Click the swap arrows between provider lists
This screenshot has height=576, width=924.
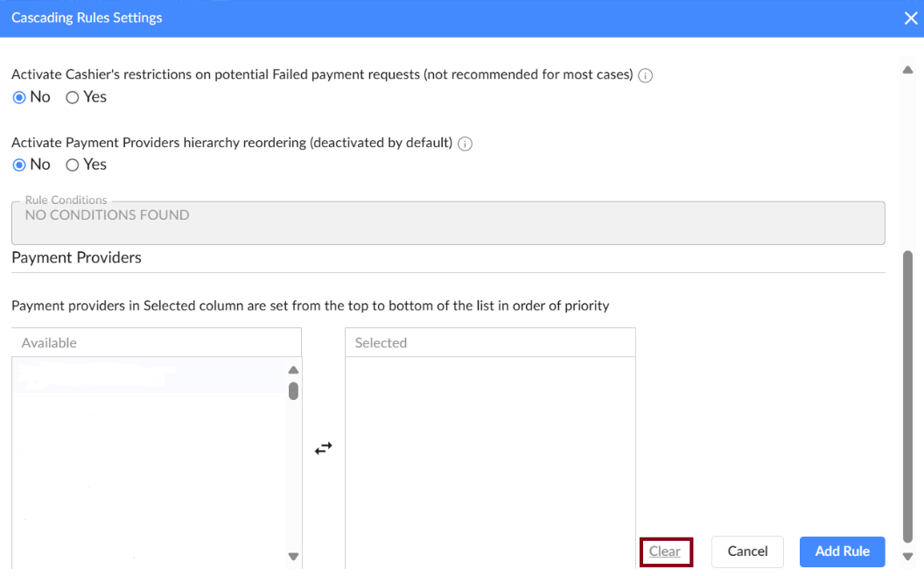click(324, 448)
